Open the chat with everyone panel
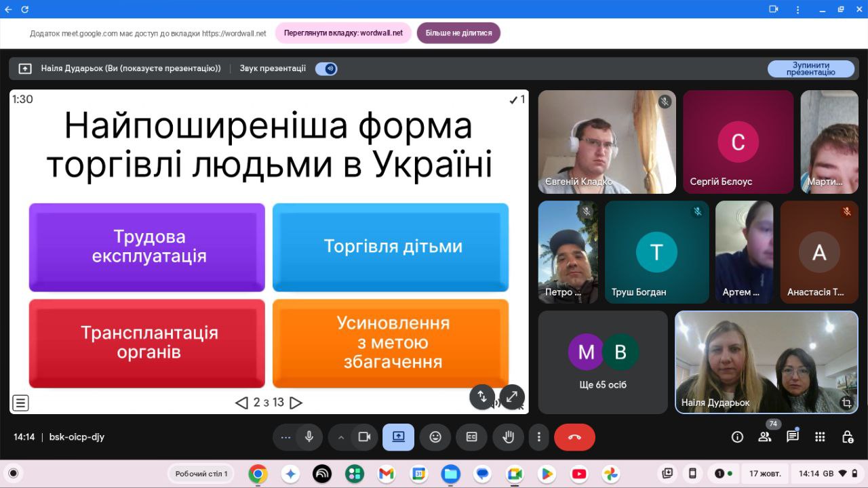Image resolution: width=868 pixels, height=488 pixels. coord(792,437)
